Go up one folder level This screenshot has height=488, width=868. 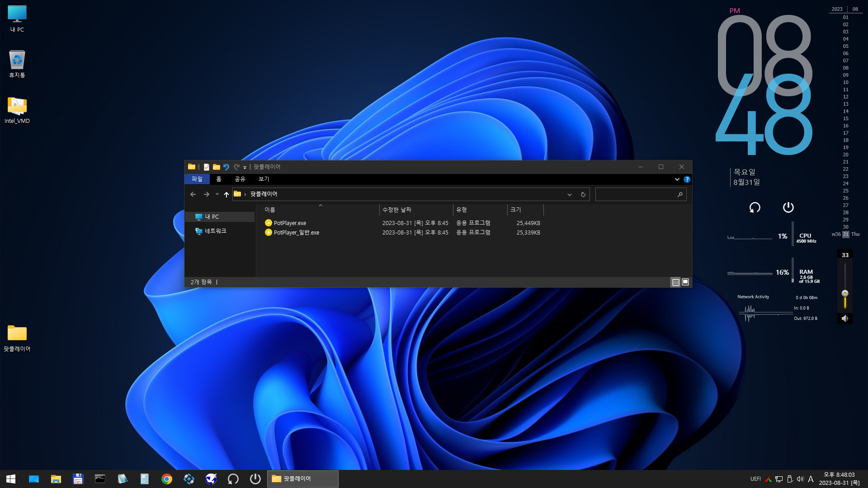point(226,194)
